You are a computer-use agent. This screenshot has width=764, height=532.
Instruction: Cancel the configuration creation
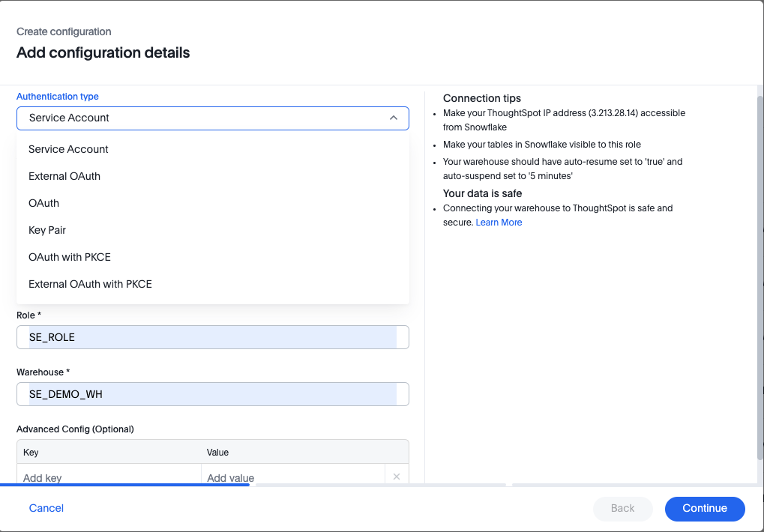(x=46, y=508)
